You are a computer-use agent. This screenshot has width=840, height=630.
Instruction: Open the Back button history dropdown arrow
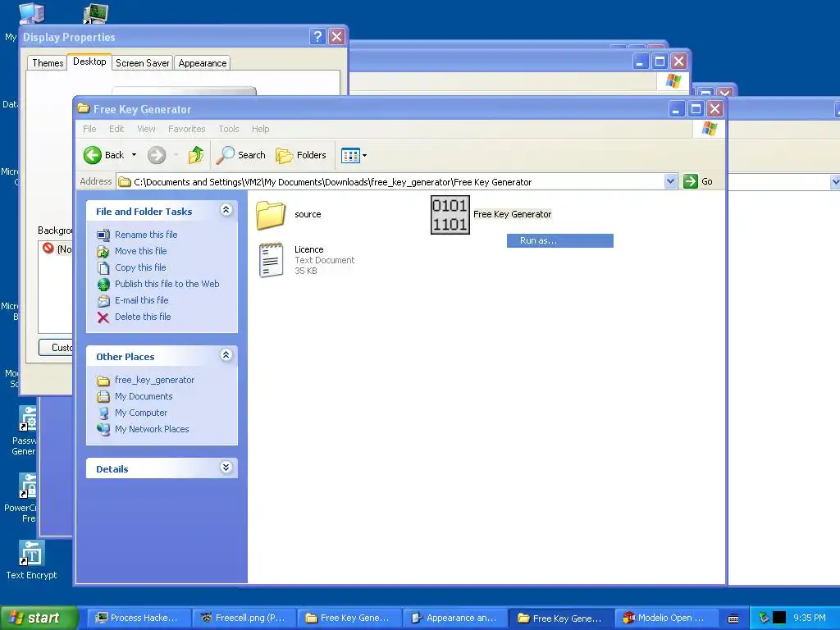click(134, 155)
